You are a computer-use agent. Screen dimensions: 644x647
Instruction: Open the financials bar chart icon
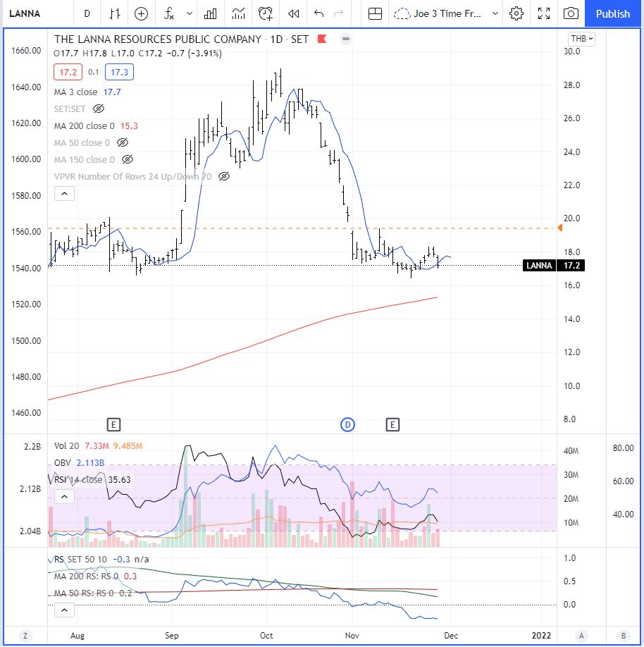click(211, 13)
